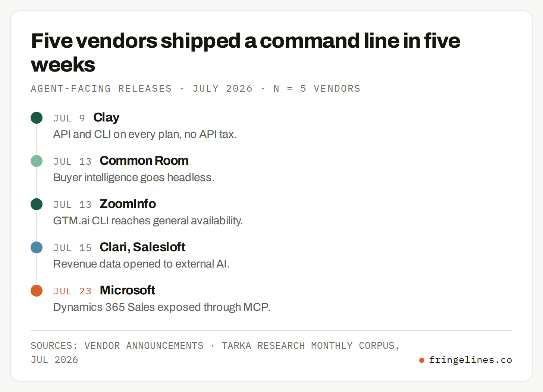Select the Clay vendor name
Screen dimensions: 543x392
(x=106, y=117)
